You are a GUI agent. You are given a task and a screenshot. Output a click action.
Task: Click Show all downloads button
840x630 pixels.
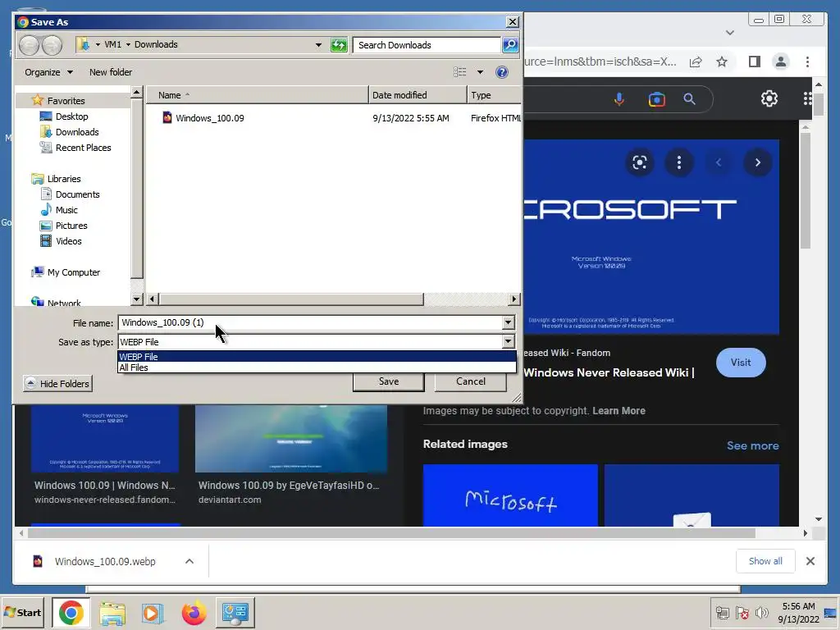point(765,561)
